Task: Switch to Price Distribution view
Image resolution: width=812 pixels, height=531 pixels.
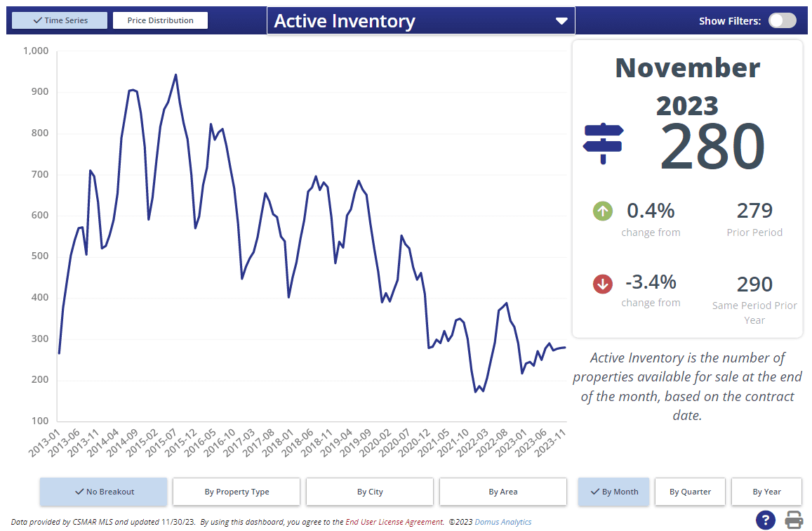Action: [x=160, y=20]
